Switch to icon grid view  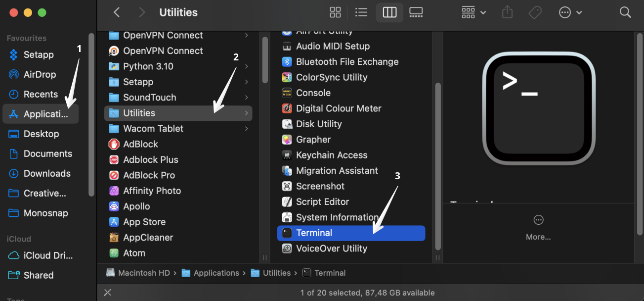[x=335, y=12]
